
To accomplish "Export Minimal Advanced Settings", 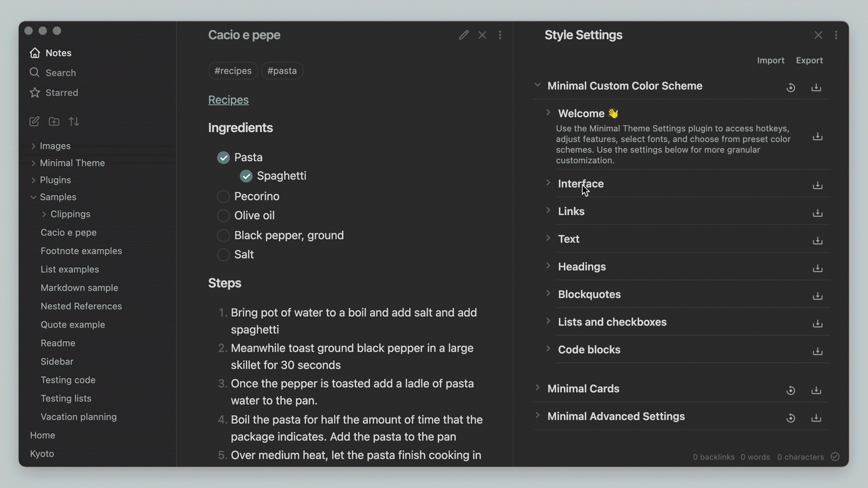I will (x=816, y=418).
